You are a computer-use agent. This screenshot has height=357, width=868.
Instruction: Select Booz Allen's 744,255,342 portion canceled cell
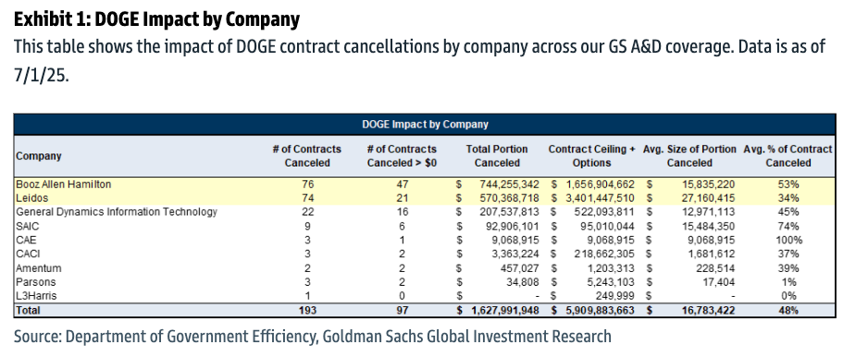tap(509, 184)
